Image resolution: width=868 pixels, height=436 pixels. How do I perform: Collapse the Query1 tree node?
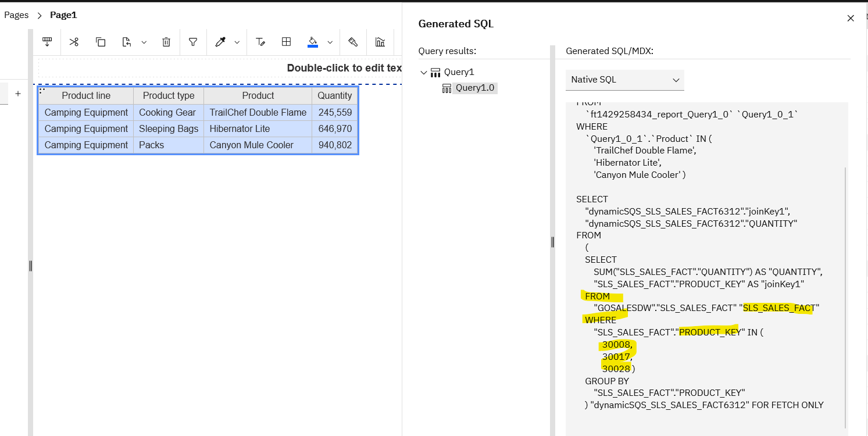click(x=424, y=73)
